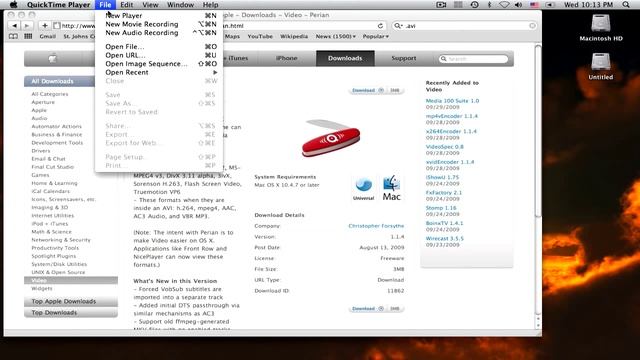Open the Apple menu
The image size is (640, 360).
[13, 4]
